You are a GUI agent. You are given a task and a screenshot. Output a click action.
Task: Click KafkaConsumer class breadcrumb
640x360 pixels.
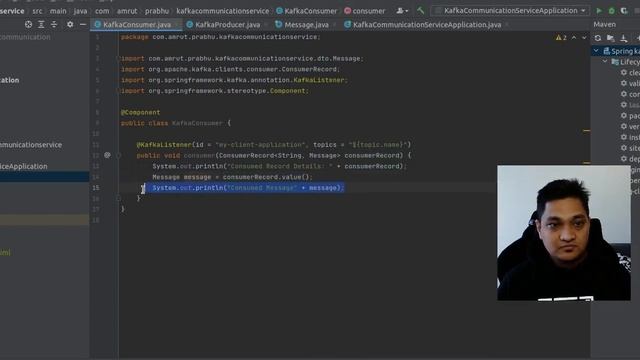coord(307,11)
